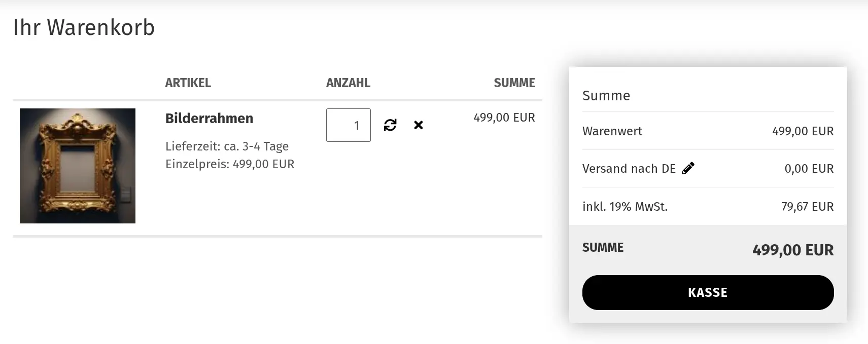
Task: Open the golden picture frame thumbnail
Action: [x=78, y=166]
